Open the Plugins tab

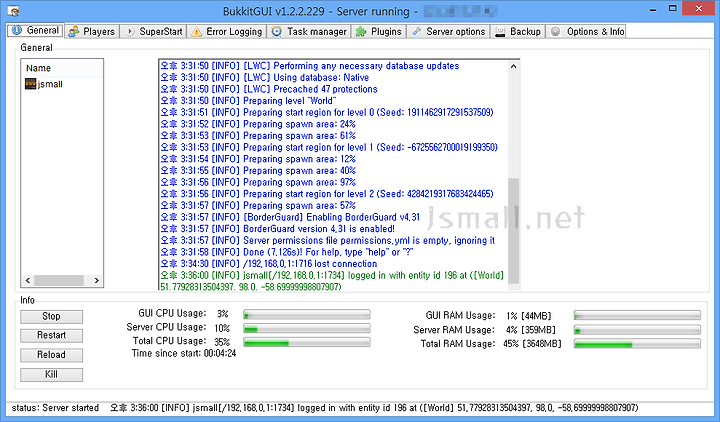tap(379, 31)
